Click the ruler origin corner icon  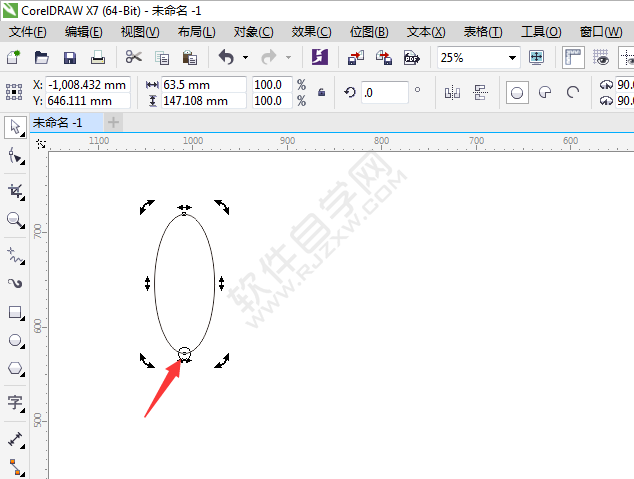pos(41,143)
